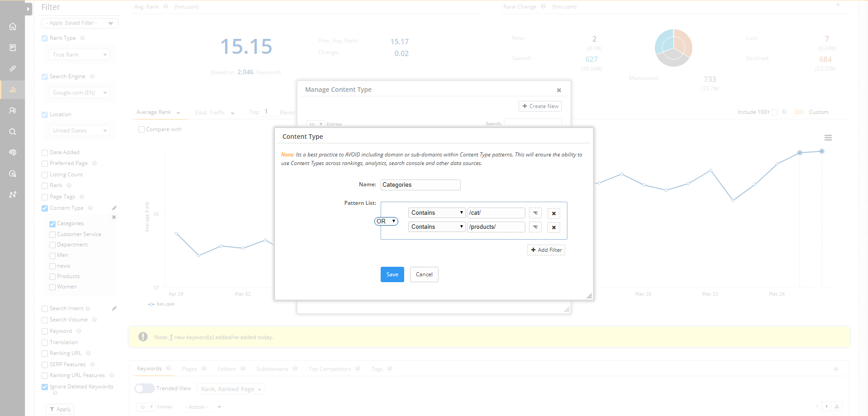Image resolution: width=868 pixels, height=416 pixels.
Task: Click the /products/ pattern input field
Action: [x=496, y=227]
